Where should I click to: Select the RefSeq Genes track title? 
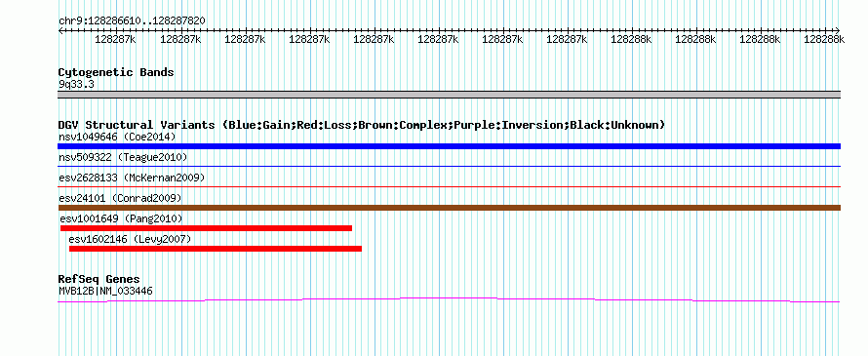pos(99,279)
